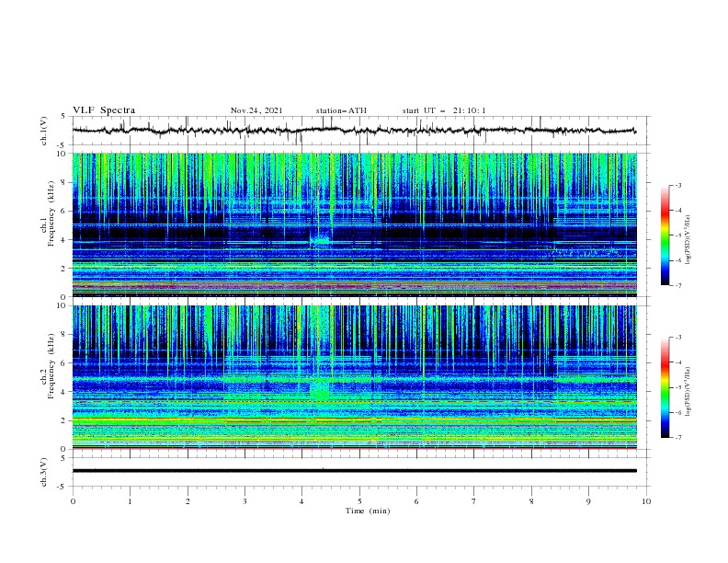Click the ch.2 color scale "log(PSD)(V²/Hz)" label
Viewport: 728px width, 563px height.
point(688,391)
